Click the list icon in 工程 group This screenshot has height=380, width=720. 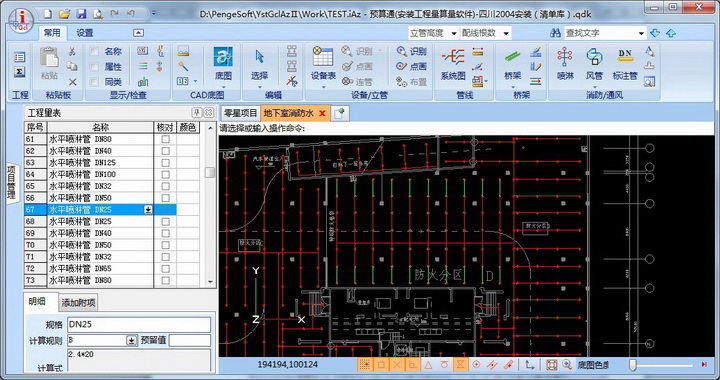pyautogui.click(x=19, y=57)
